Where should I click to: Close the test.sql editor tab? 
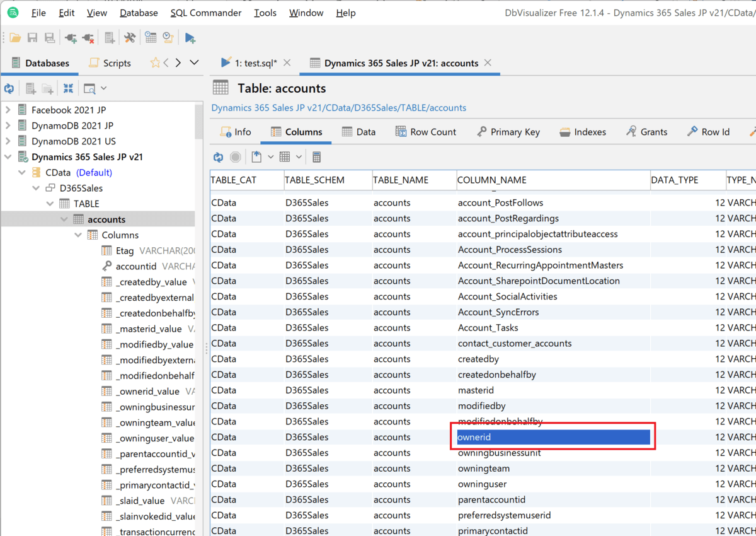pyautogui.click(x=287, y=63)
